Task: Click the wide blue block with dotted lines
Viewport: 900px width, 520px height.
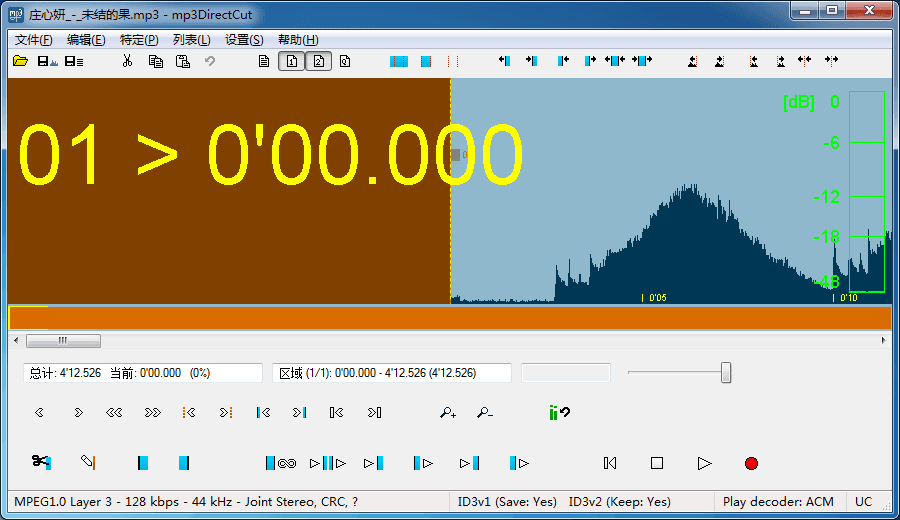Action: click(399, 61)
